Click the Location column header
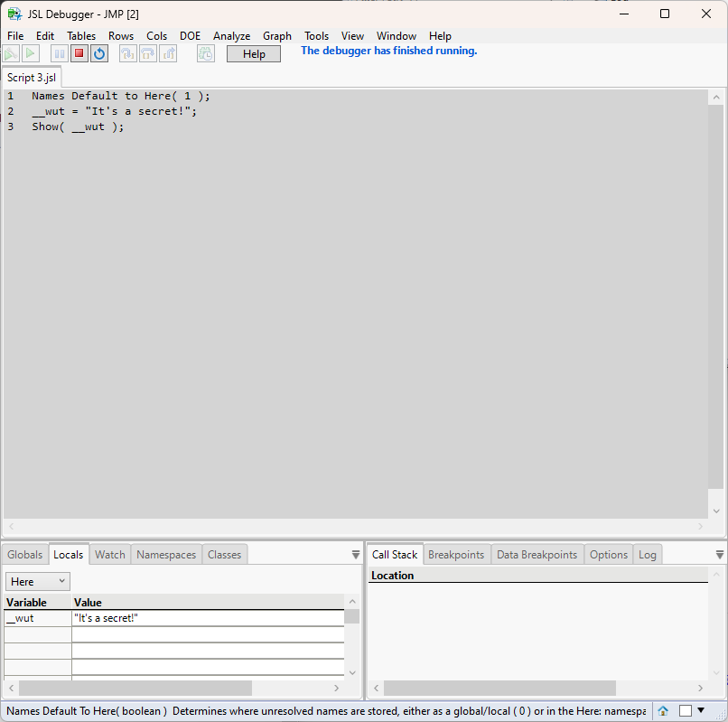The width and height of the screenshot is (728, 722). (x=538, y=576)
